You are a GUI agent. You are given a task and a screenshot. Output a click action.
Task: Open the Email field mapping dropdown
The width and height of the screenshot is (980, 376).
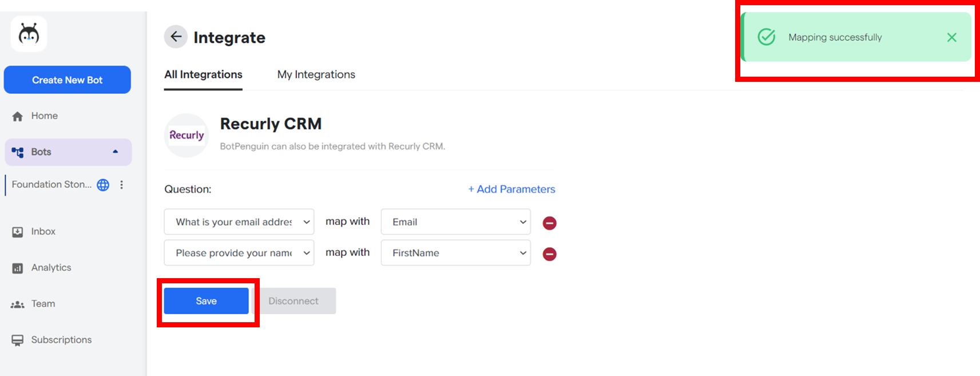click(455, 222)
